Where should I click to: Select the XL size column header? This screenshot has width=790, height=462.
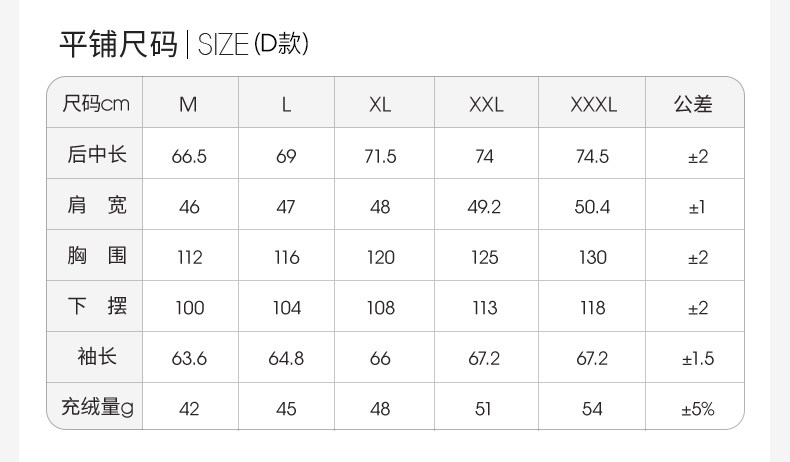pyautogui.click(x=380, y=104)
